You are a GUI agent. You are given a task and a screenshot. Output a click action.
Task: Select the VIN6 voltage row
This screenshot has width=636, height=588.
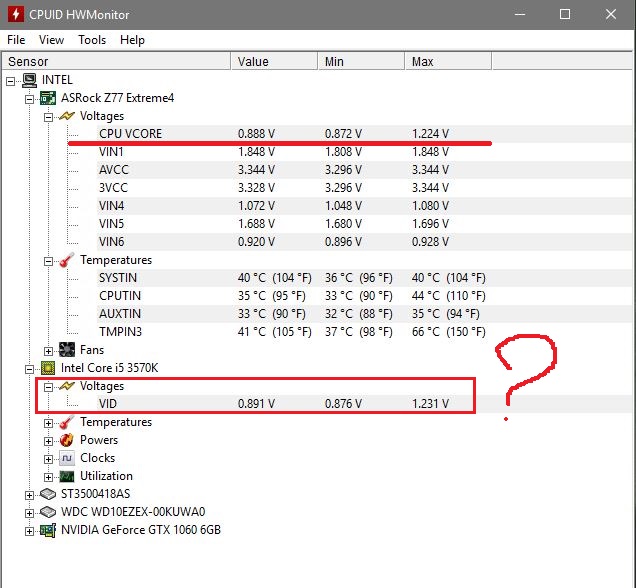click(x=365, y=242)
